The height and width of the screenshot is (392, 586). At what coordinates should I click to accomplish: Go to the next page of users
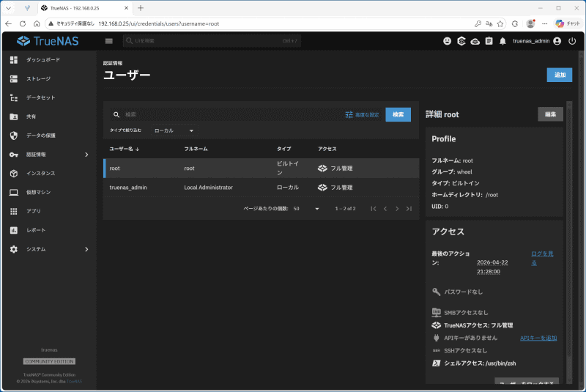397,209
